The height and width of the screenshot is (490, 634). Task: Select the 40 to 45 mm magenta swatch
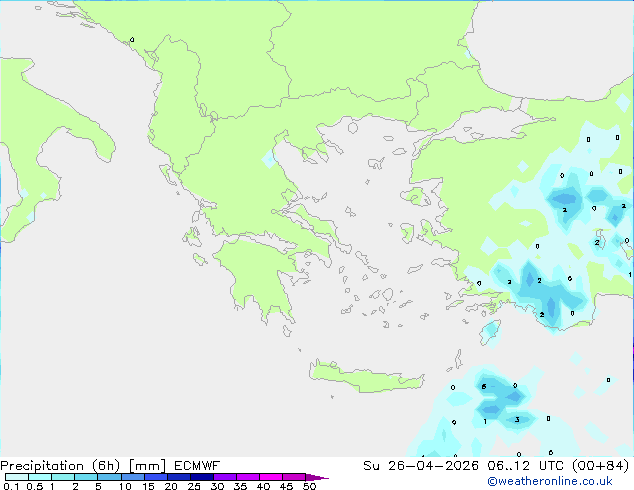271,477
